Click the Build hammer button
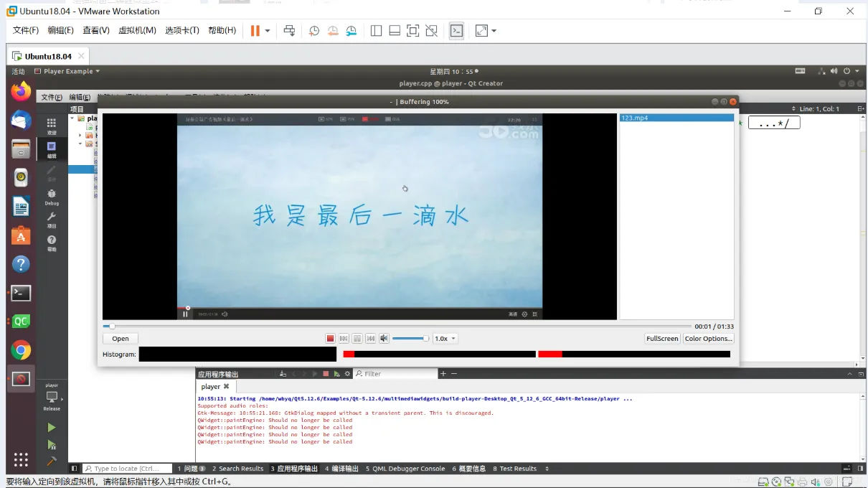 coord(52,461)
